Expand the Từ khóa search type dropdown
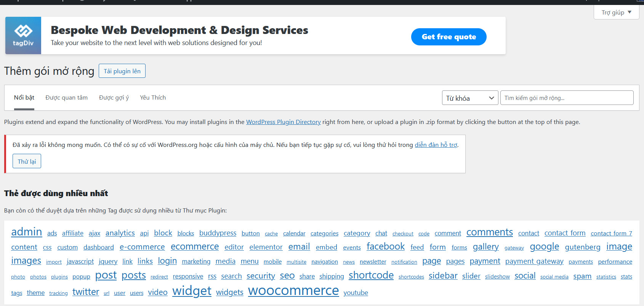 click(x=470, y=98)
